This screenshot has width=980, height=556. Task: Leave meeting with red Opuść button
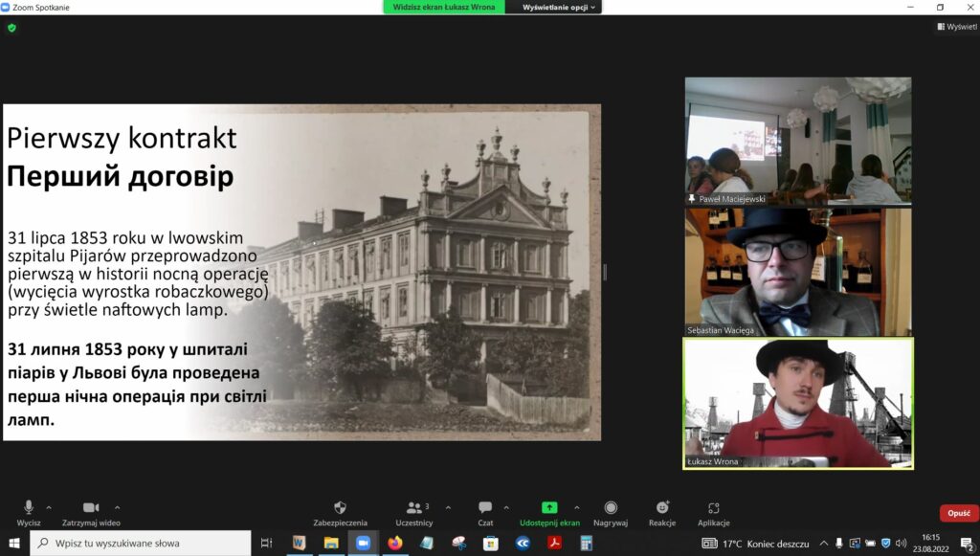pyautogui.click(x=958, y=513)
